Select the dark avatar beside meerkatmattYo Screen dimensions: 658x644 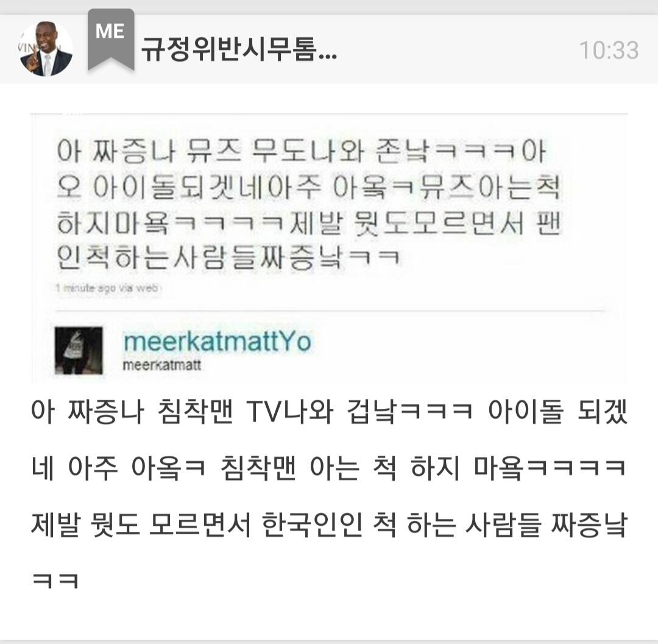pos(79,351)
